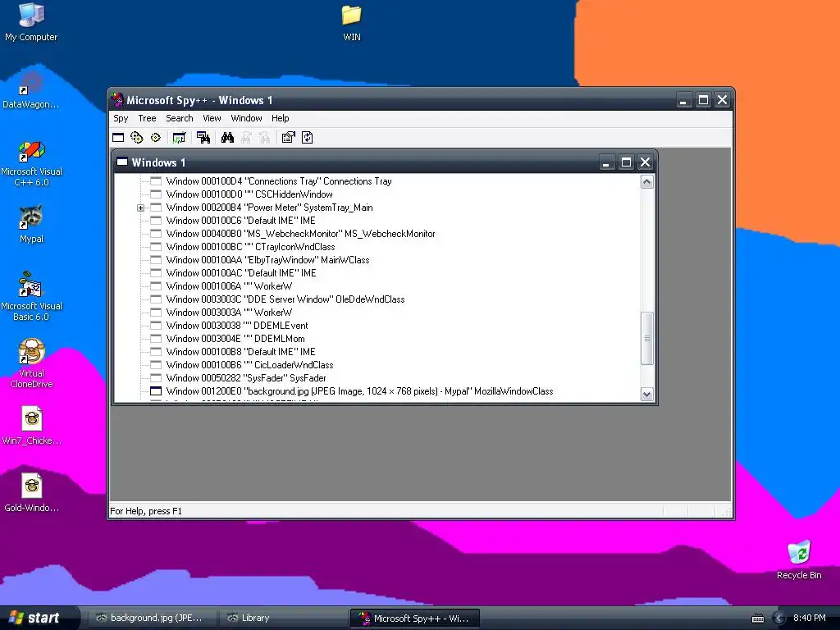
Task: Maximize the Windows 1 child window
Action: pyautogui.click(x=626, y=162)
